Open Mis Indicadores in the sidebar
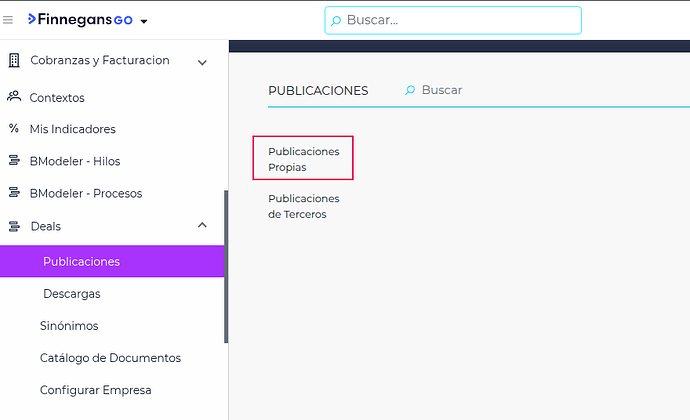The height and width of the screenshot is (420, 690). [73, 129]
